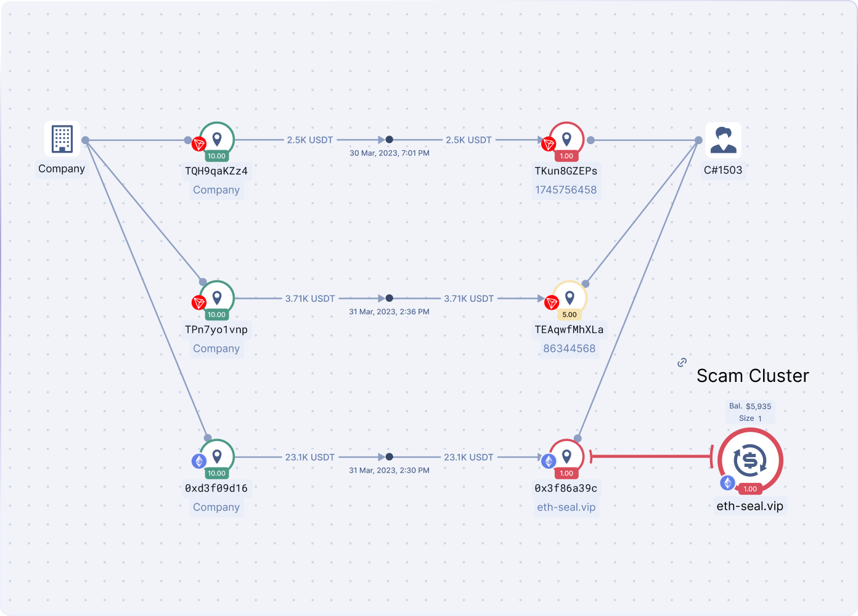Image resolution: width=858 pixels, height=616 pixels.
Task: Click the 0xd3f09d16 address label
Action: click(x=216, y=488)
